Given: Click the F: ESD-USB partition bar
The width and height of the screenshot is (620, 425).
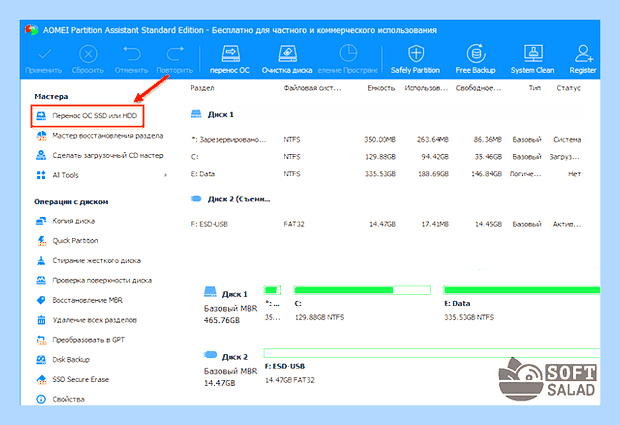Looking at the screenshot, I should tap(432, 353).
